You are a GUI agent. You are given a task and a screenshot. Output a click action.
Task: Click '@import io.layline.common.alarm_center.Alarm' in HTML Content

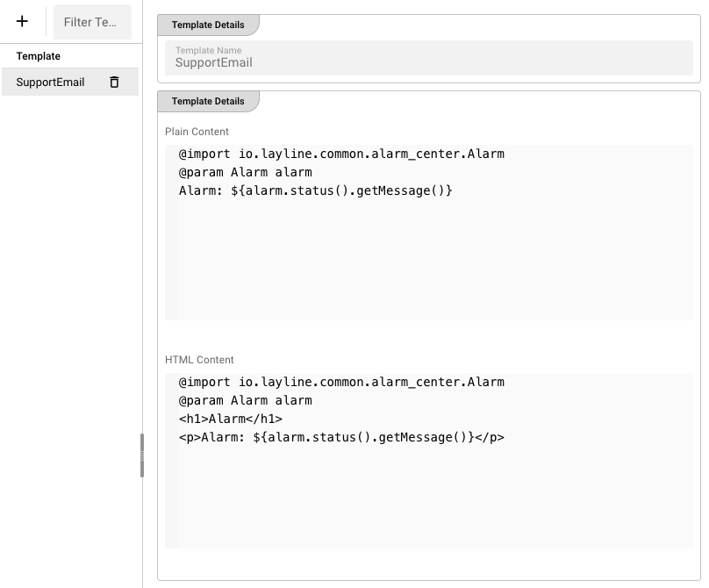click(341, 383)
